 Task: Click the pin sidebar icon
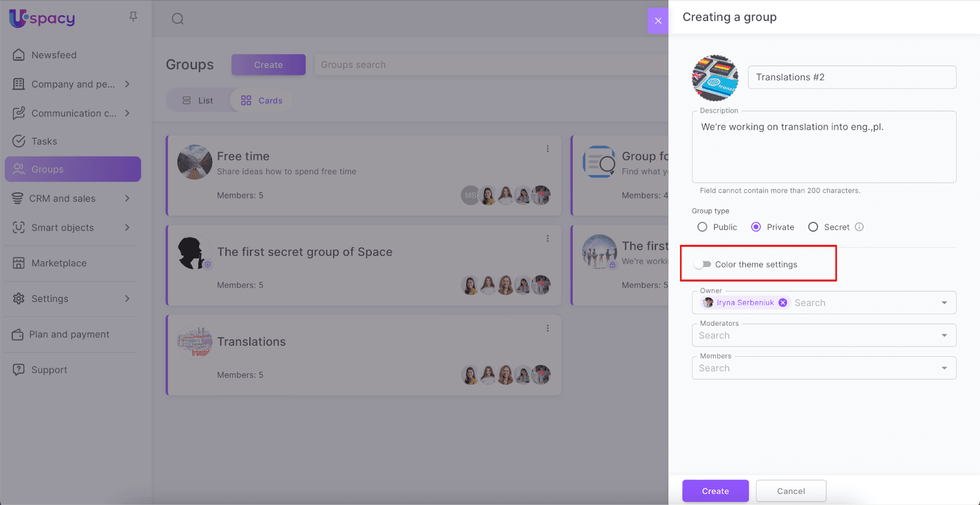click(x=133, y=17)
